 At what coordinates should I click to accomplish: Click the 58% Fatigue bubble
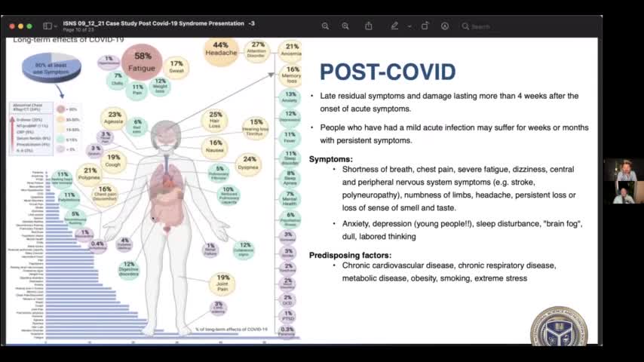click(142, 62)
